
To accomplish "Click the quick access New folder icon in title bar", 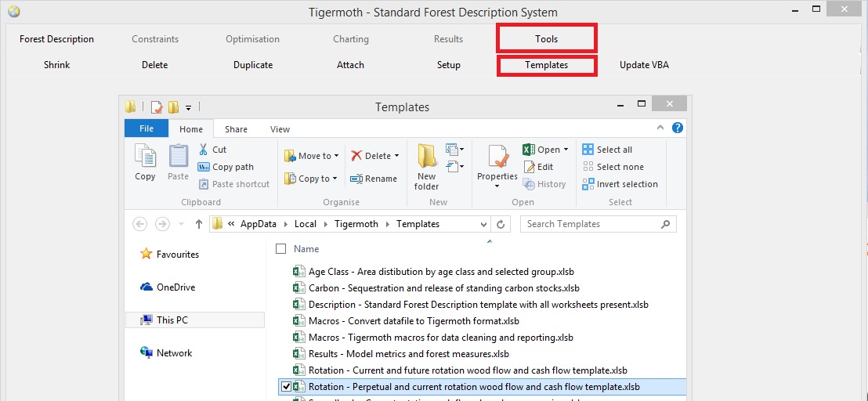I will (174, 107).
